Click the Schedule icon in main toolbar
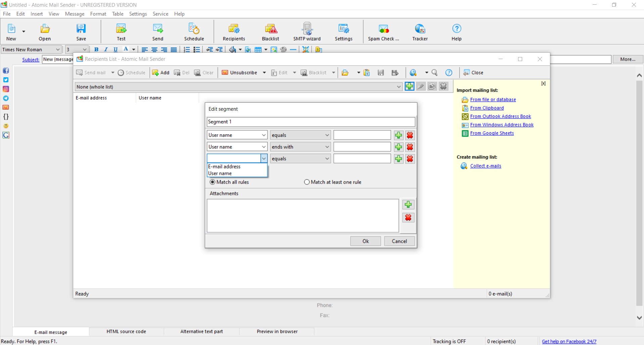This screenshot has width=644, height=345. click(194, 32)
